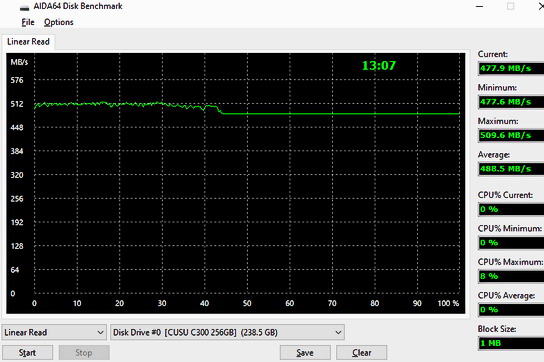The width and height of the screenshot is (544, 362).
Task: Click the MB/s unit label on the graph
Action: pyautogui.click(x=19, y=62)
